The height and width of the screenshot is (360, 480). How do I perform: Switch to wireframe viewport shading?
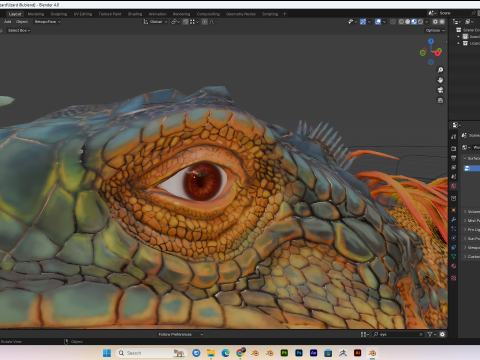[x=401, y=22]
